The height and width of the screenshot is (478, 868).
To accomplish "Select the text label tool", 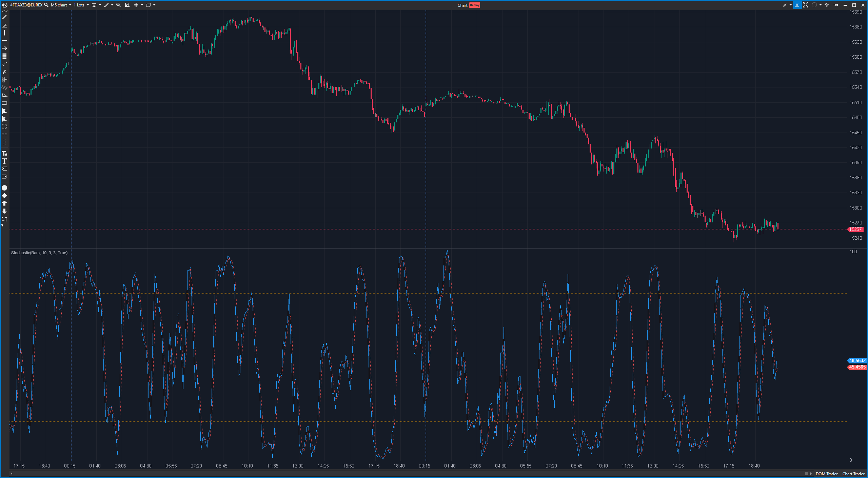I will coord(4,161).
